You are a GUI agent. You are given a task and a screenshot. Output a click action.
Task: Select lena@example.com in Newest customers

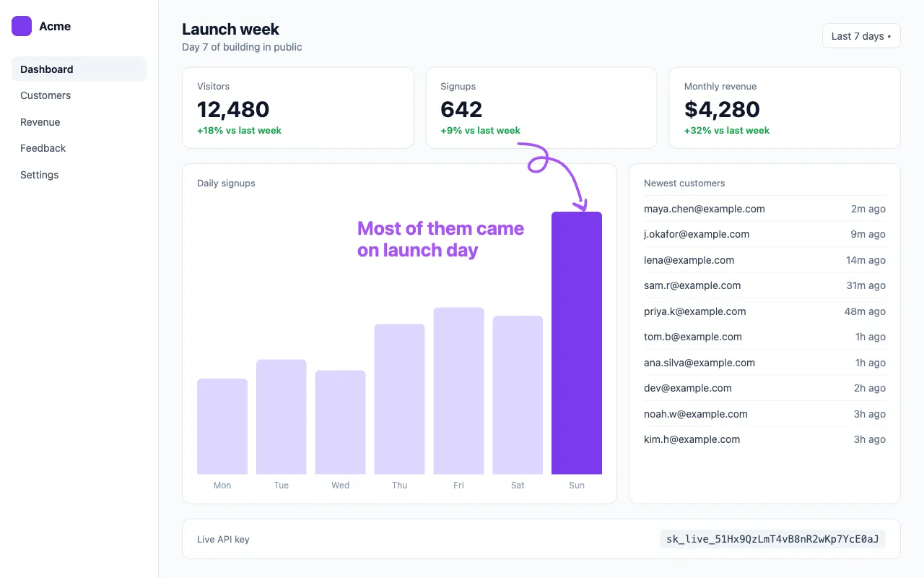764,260
